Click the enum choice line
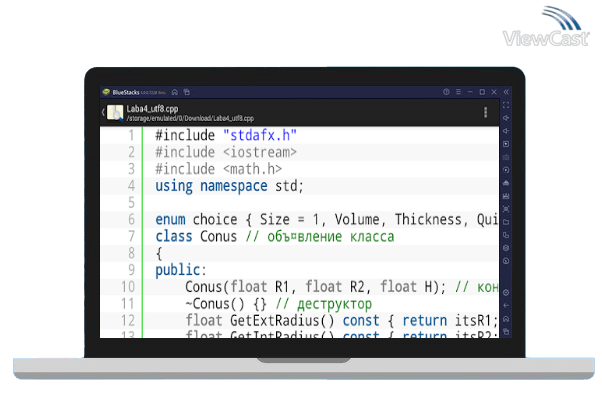The height and width of the screenshot is (414, 602). (326, 219)
